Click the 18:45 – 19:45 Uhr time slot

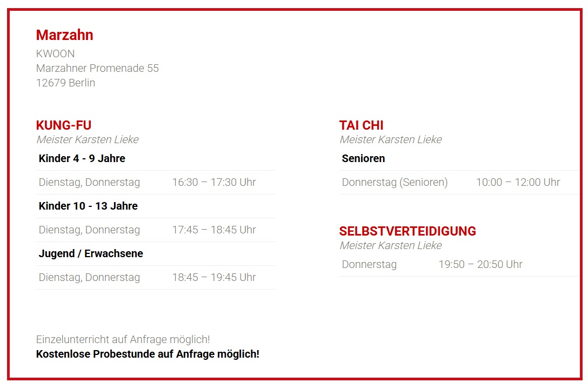213,277
